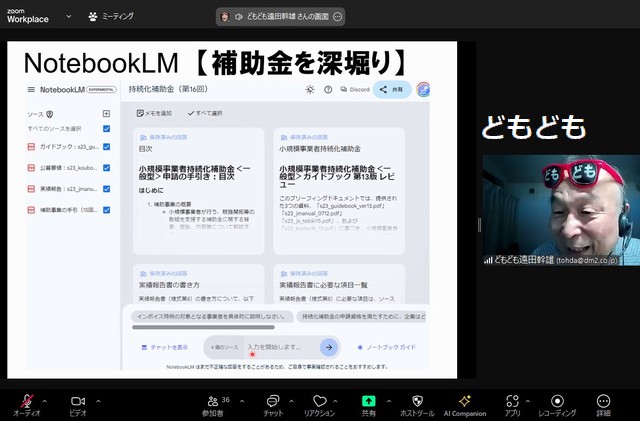Viewport: 640px width, 421px height.
Task: Start video with ビデオ camera icon
Action: pos(78,401)
